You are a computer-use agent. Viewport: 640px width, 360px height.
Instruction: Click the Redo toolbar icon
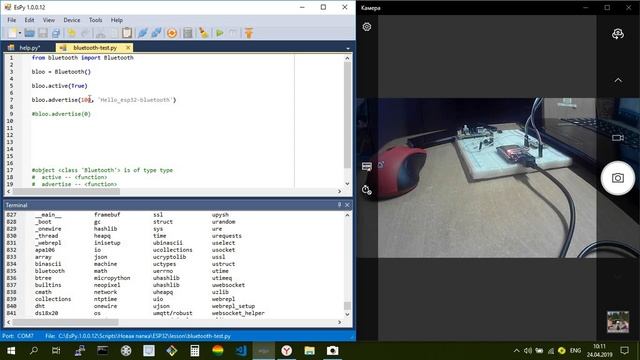85,33
